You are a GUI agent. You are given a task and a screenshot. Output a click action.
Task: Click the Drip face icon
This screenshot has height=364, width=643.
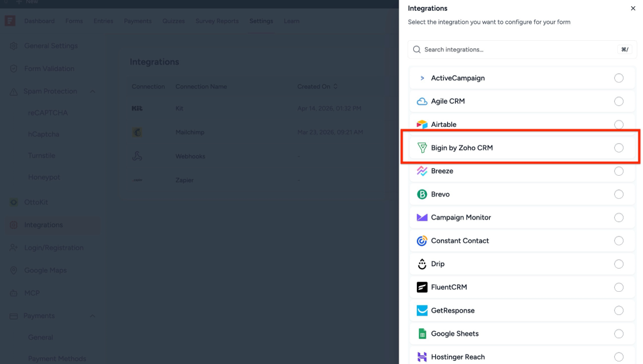point(422,264)
